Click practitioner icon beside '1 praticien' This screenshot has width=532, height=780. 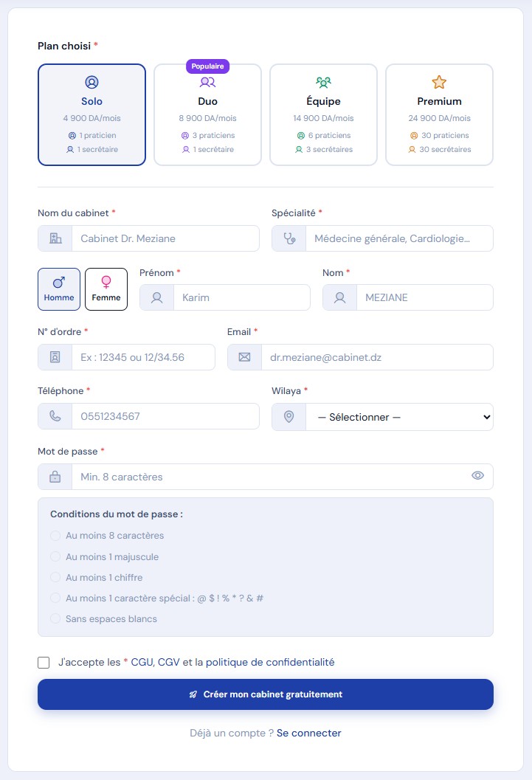72,135
